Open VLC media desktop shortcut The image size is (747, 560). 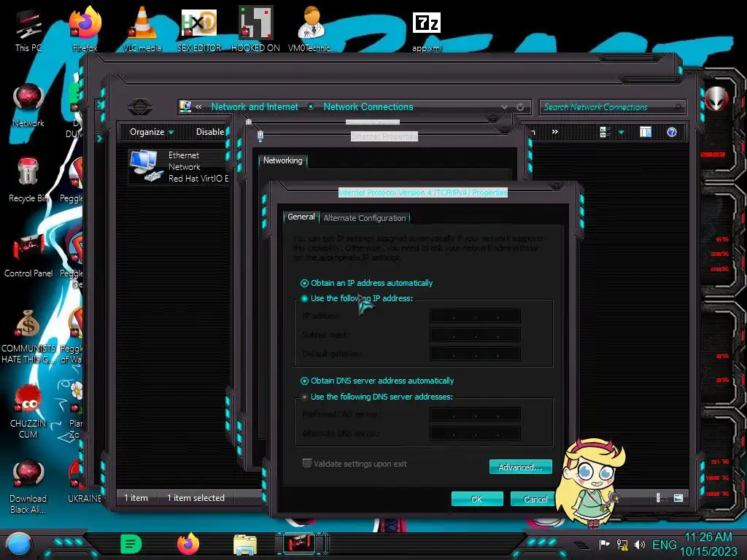[x=142, y=29]
